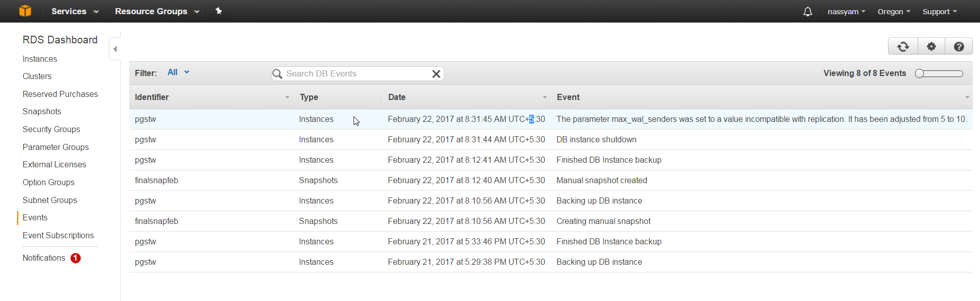
Task: Open the Notifications link
Action: [44, 258]
